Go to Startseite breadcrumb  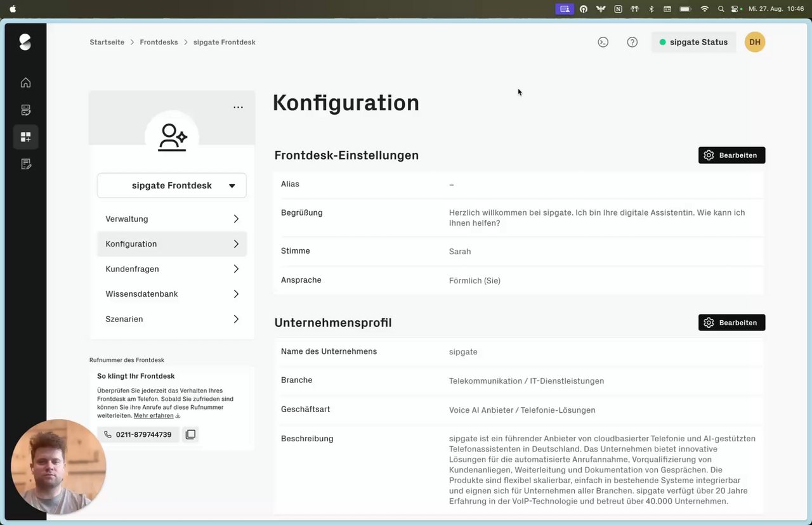107,42
